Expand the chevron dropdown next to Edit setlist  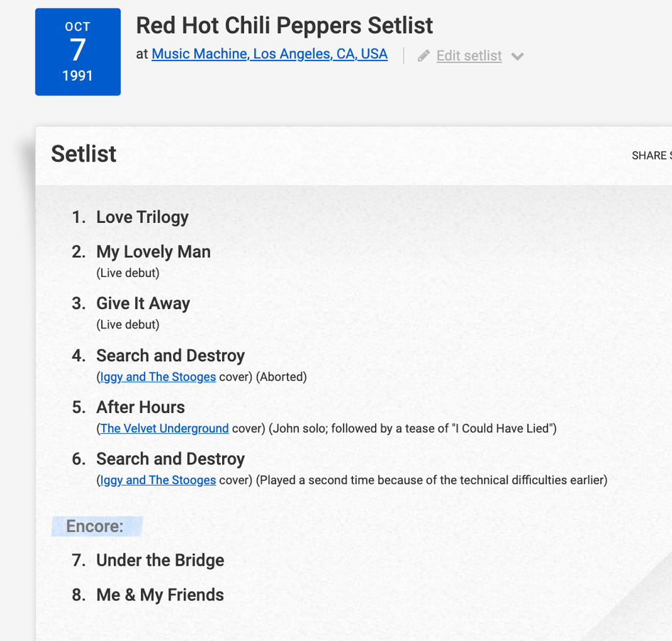coord(518,56)
